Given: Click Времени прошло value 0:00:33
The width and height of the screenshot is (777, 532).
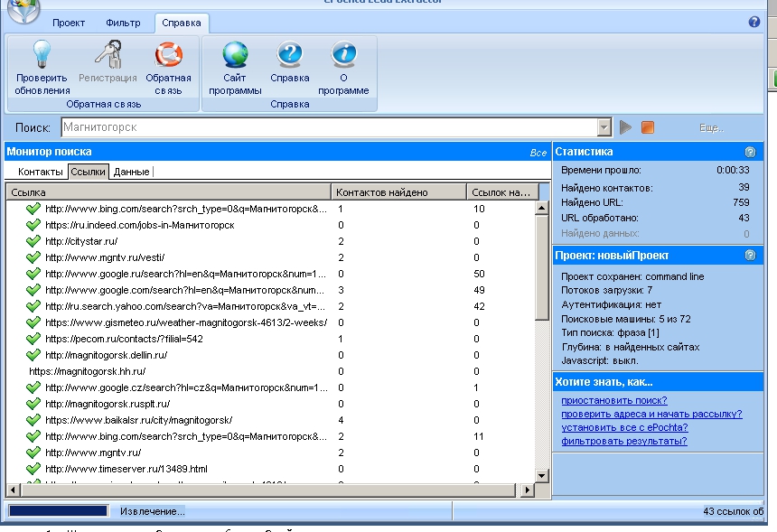Looking at the screenshot, I should (x=733, y=170).
